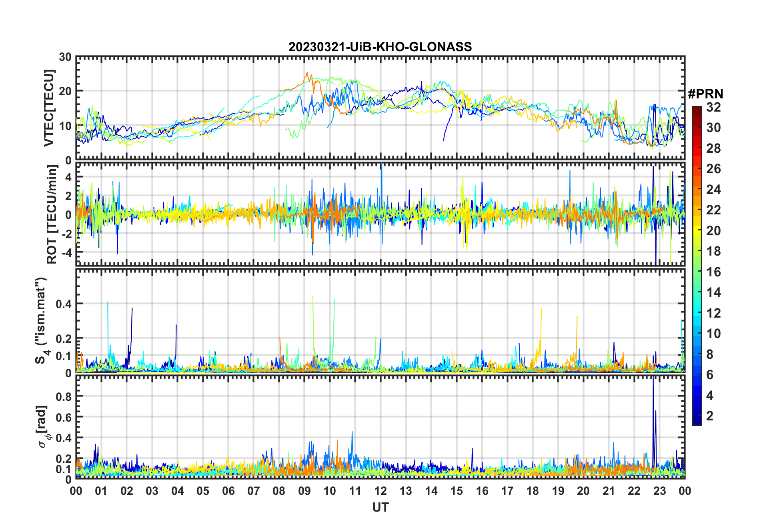Click x-axis tick label 01

coord(101,491)
